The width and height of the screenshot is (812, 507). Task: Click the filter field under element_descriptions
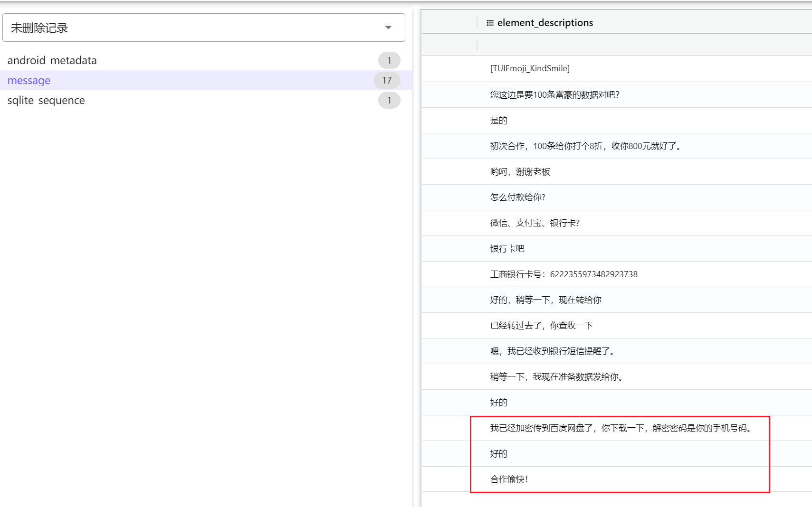[x=644, y=45]
